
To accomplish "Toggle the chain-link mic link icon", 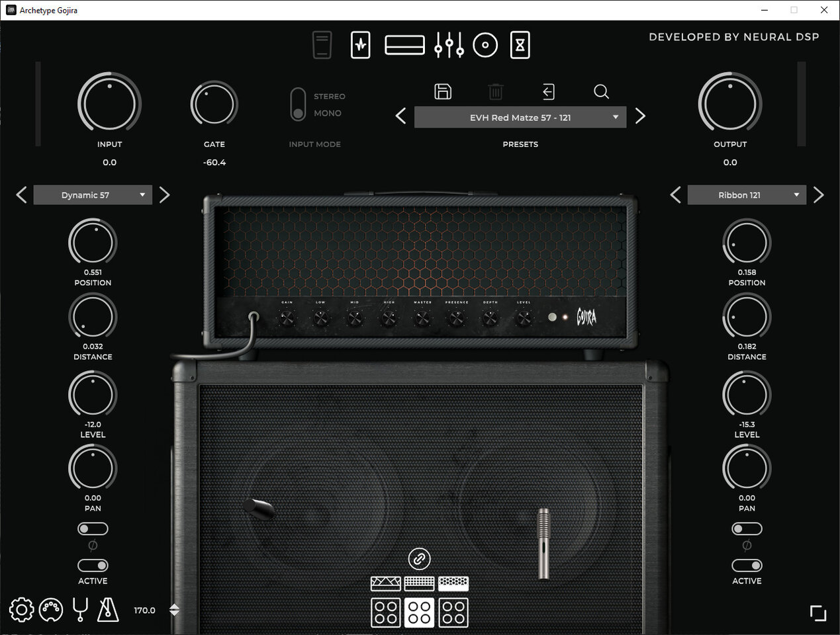I will (x=419, y=559).
